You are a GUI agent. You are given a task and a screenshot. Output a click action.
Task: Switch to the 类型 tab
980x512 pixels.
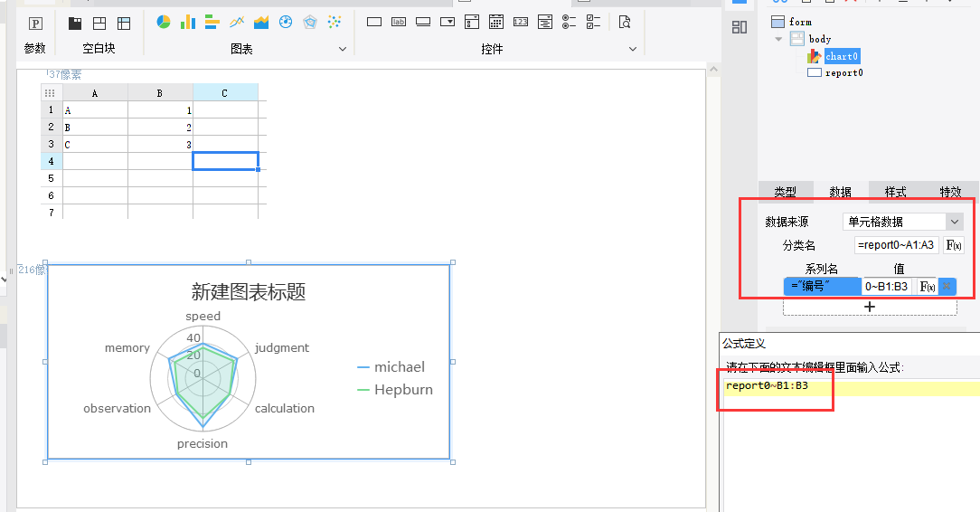(785, 191)
